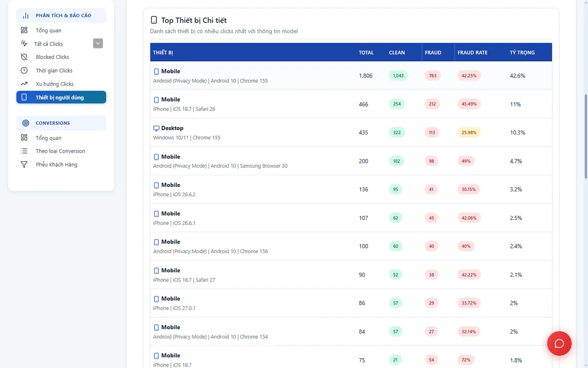588x368 pixels.
Task: Click the 30.15% fraud rate badge
Action: click(469, 189)
